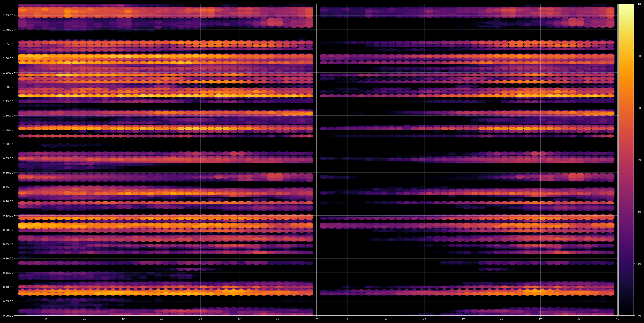Select the −60 colorbar value
Image resolution: width=644 pixels, height=323 pixels.
tap(638, 264)
